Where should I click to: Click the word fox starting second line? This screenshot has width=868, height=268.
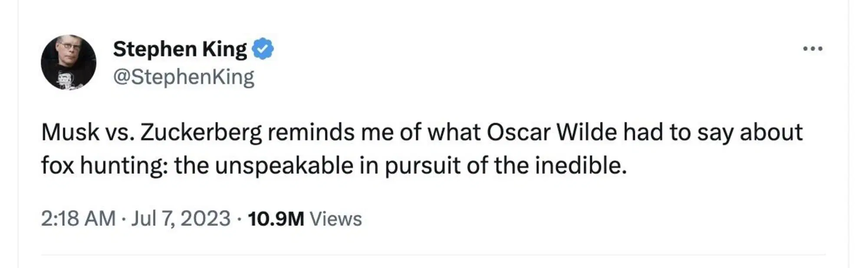click(57, 166)
